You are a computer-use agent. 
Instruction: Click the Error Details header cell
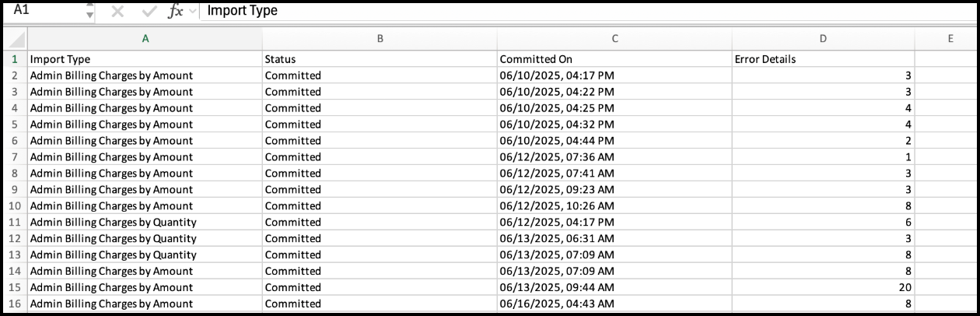pos(823,59)
